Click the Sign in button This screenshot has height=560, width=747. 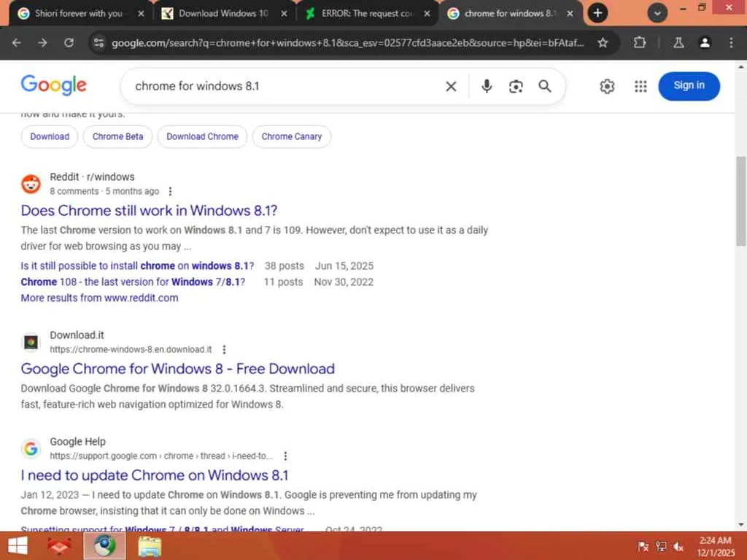pyautogui.click(x=689, y=86)
